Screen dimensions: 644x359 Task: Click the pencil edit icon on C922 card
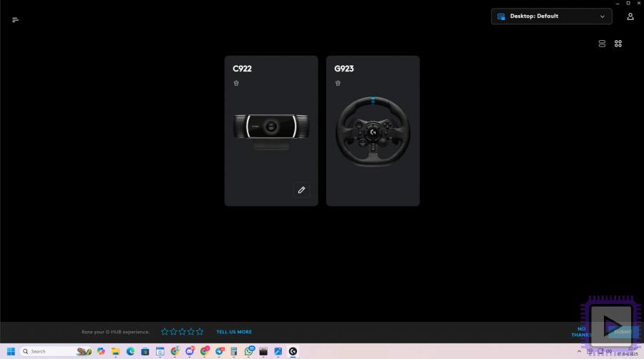click(301, 190)
